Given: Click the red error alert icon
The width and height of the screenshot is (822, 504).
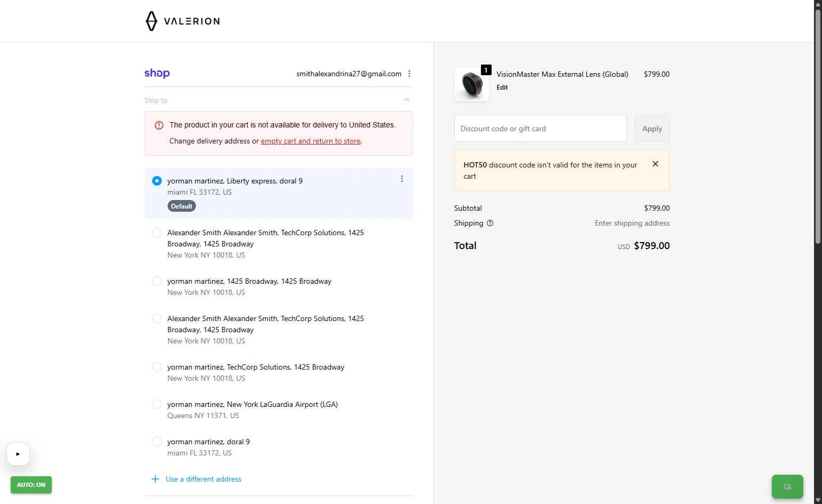Looking at the screenshot, I should click(x=159, y=125).
